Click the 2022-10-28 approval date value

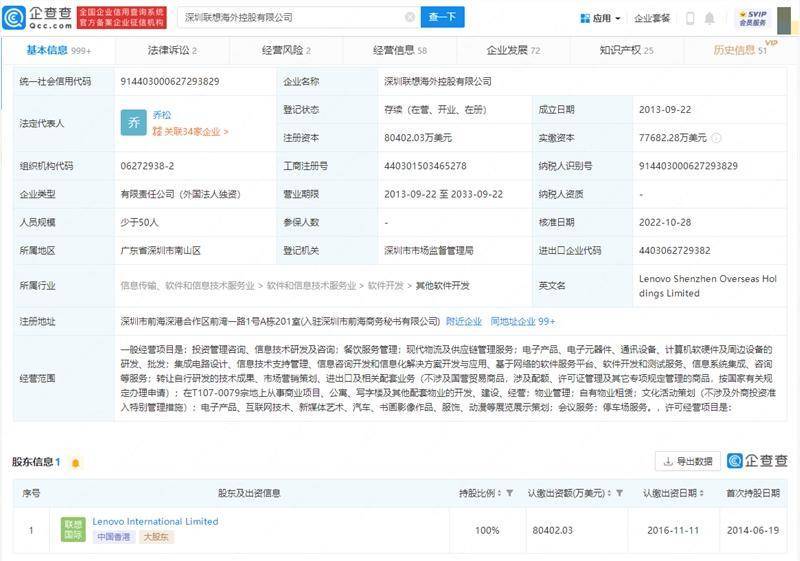[665, 222]
